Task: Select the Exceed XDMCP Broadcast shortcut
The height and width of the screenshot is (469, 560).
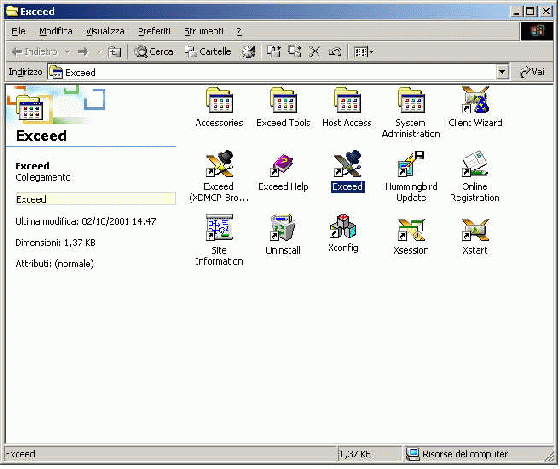Action: (x=219, y=176)
